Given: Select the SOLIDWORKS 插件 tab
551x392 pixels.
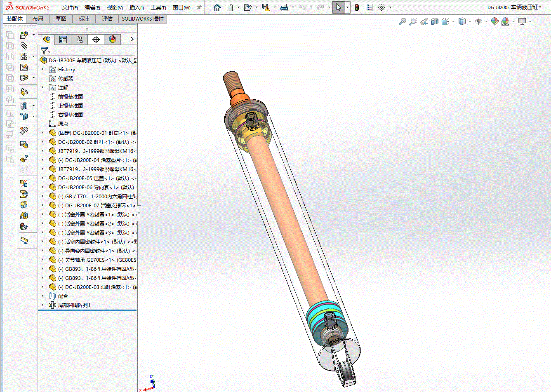Looking at the screenshot, I should coord(143,19).
